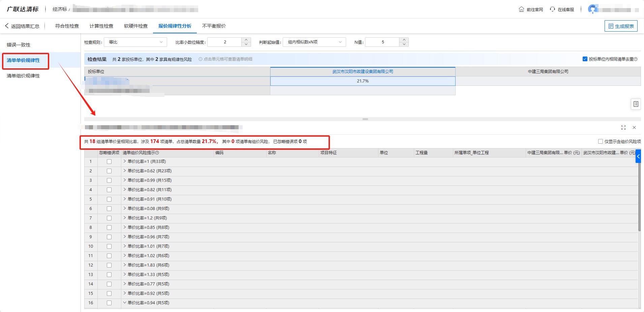Click the back arrow beside 返回结果汇总

tap(7, 26)
